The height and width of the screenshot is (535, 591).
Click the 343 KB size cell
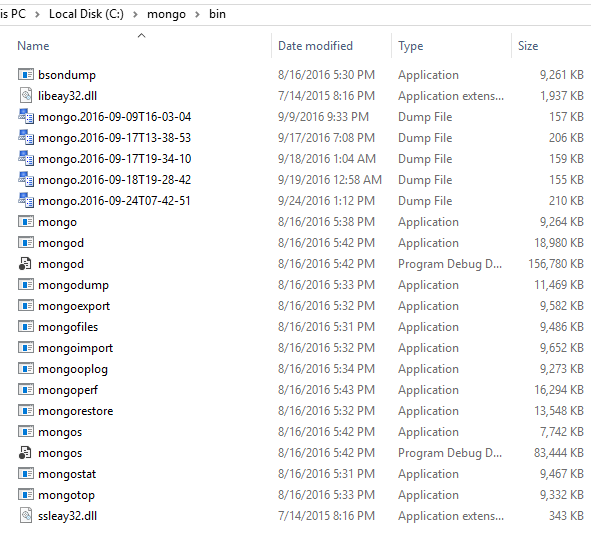tap(566, 516)
